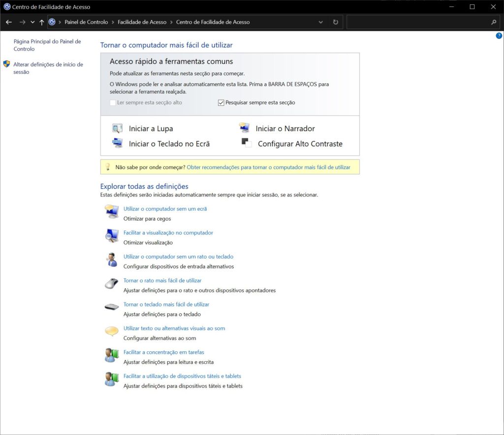Click 'Otimizar visualização' description text
The height and width of the screenshot is (435, 504).
148,242
